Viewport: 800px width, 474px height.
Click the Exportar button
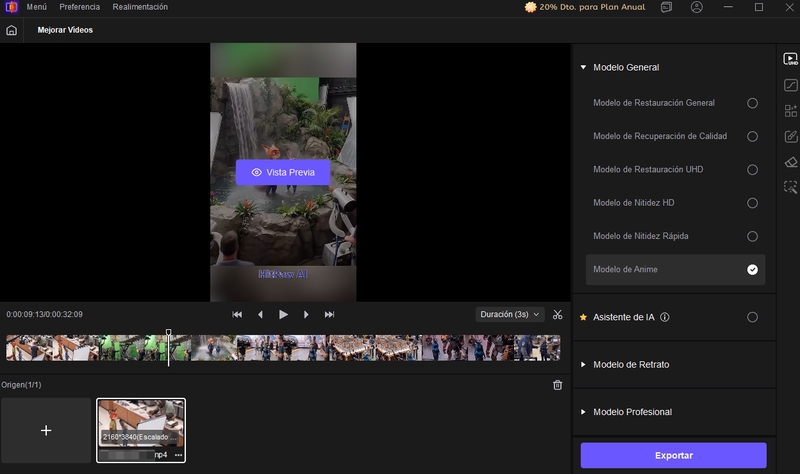(673, 455)
